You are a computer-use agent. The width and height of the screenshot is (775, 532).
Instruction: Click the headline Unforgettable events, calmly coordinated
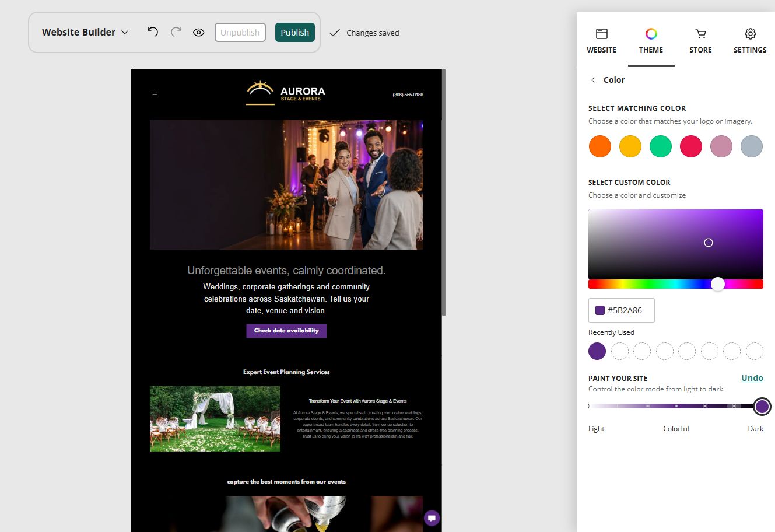286,271
